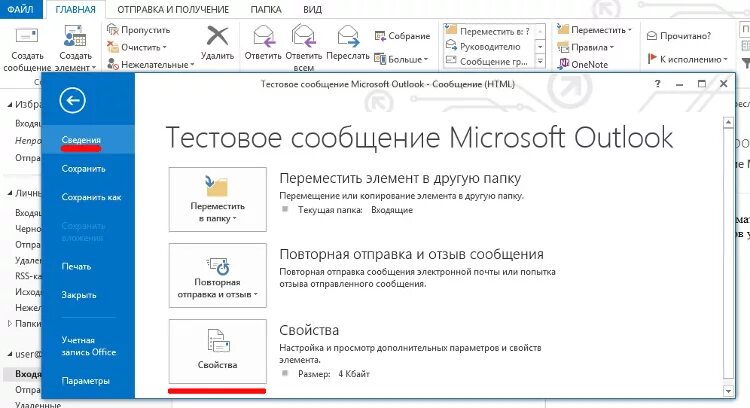
Task: Collapse the Избранное favorites section
Action: pyautogui.click(x=10, y=104)
